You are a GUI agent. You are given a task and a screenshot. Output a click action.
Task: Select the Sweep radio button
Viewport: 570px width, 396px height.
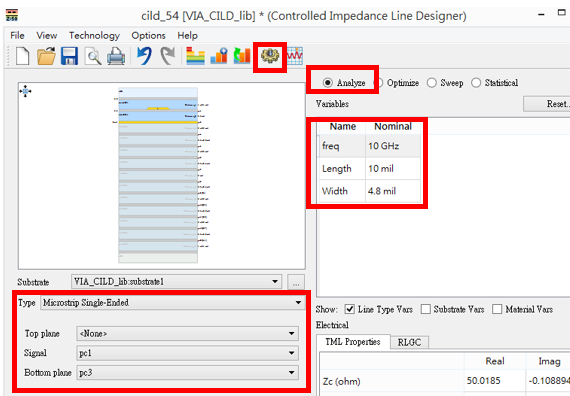coord(431,83)
